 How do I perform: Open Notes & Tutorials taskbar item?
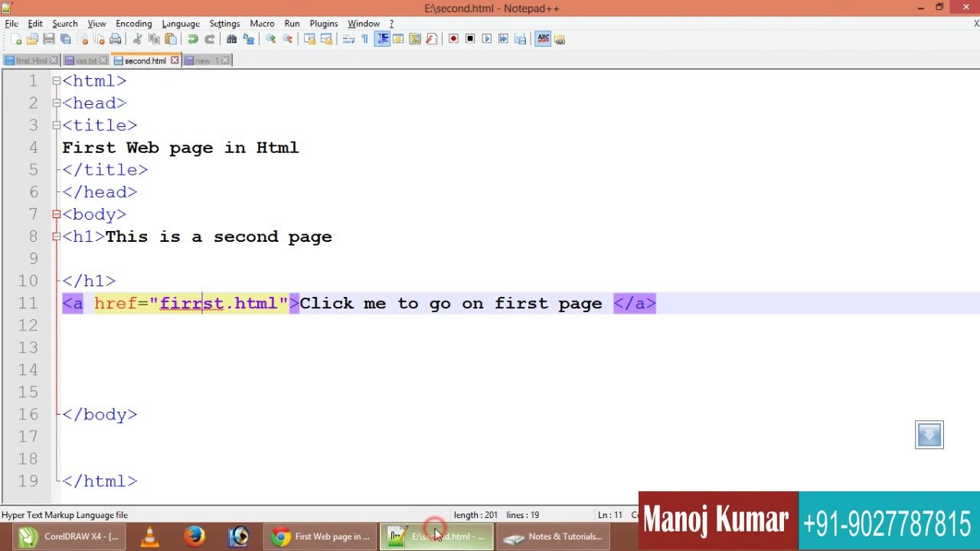coord(554,536)
